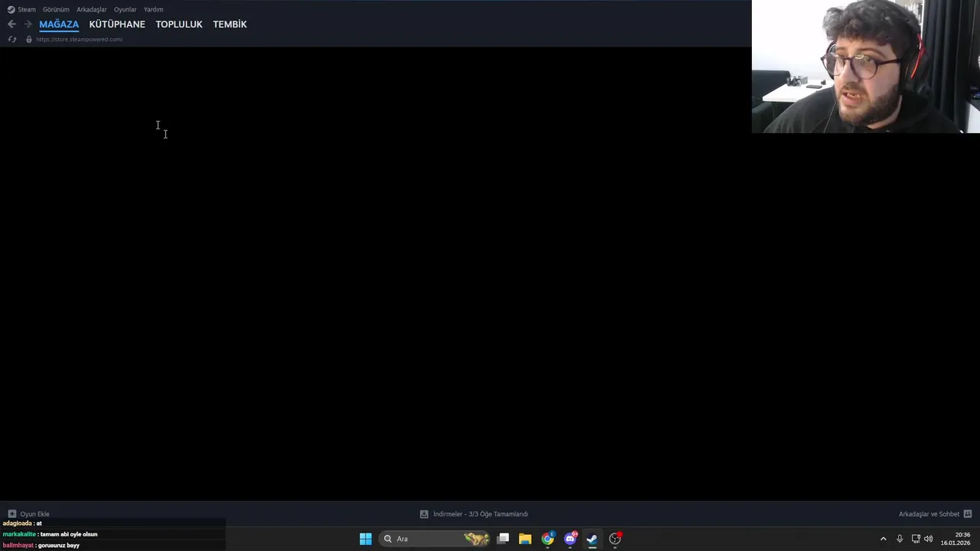Click the friends chat icon
Screen dimensions: 980x551
(968, 514)
